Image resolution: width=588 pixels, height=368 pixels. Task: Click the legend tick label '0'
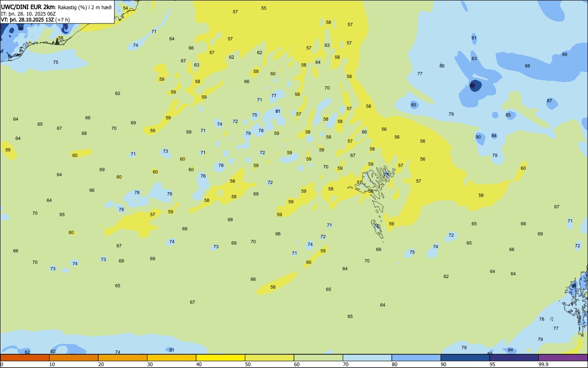(x=2, y=364)
